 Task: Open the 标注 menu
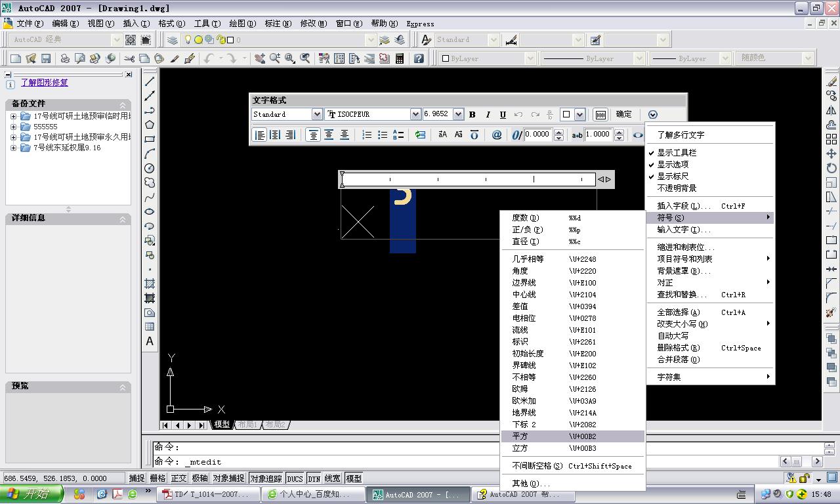pyautogui.click(x=278, y=24)
